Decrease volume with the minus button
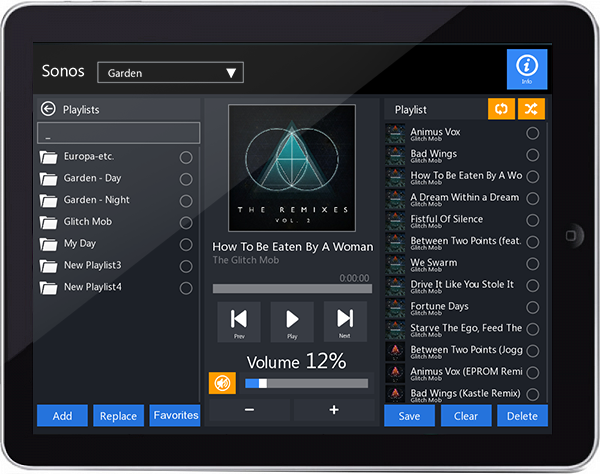The height and width of the screenshot is (474, 600). click(x=249, y=410)
